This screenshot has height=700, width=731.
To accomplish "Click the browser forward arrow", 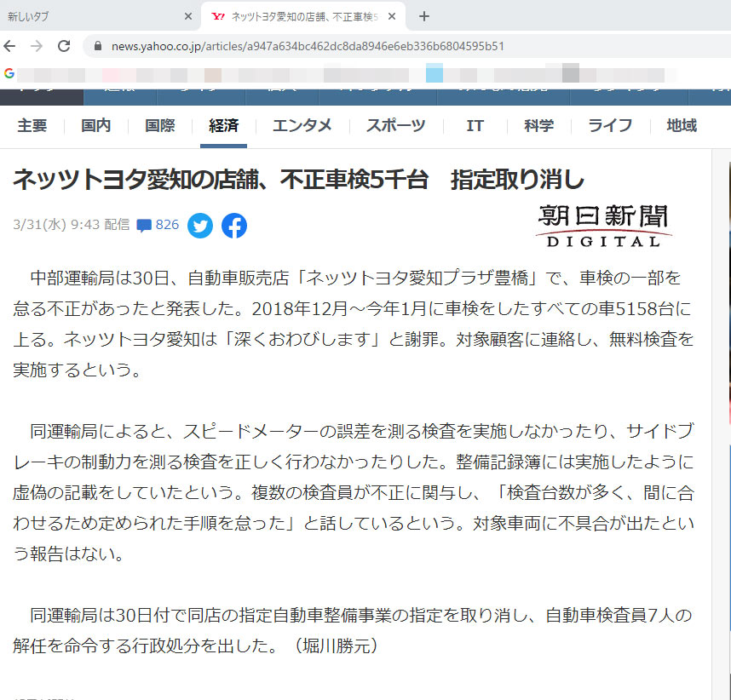I will (37, 46).
